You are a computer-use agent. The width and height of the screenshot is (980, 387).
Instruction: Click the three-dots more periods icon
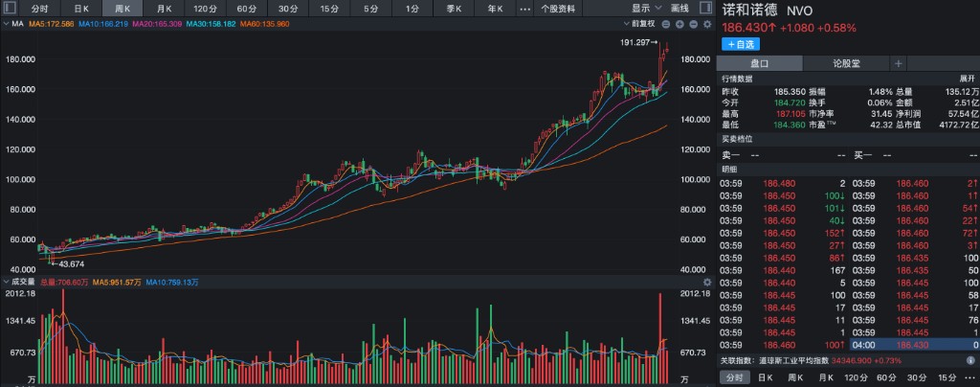[x=523, y=8]
